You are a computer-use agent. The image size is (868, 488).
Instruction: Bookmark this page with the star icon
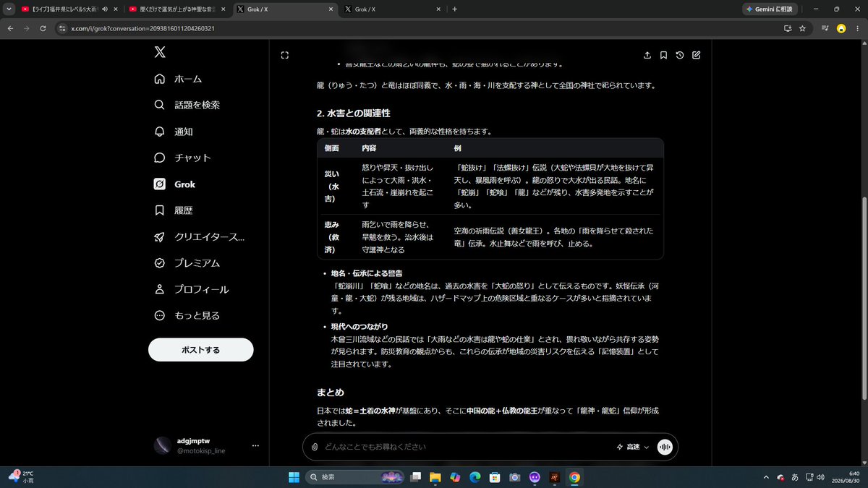click(x=802, y=28)
